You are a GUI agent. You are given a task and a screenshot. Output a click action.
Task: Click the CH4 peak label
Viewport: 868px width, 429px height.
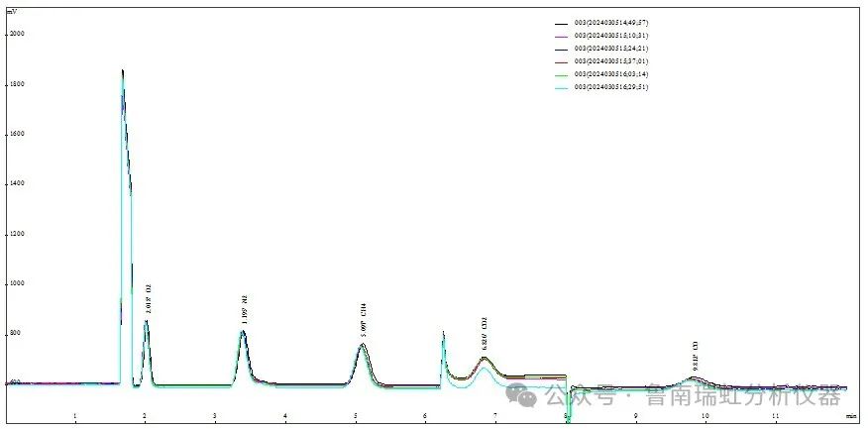tap(365, 319)
